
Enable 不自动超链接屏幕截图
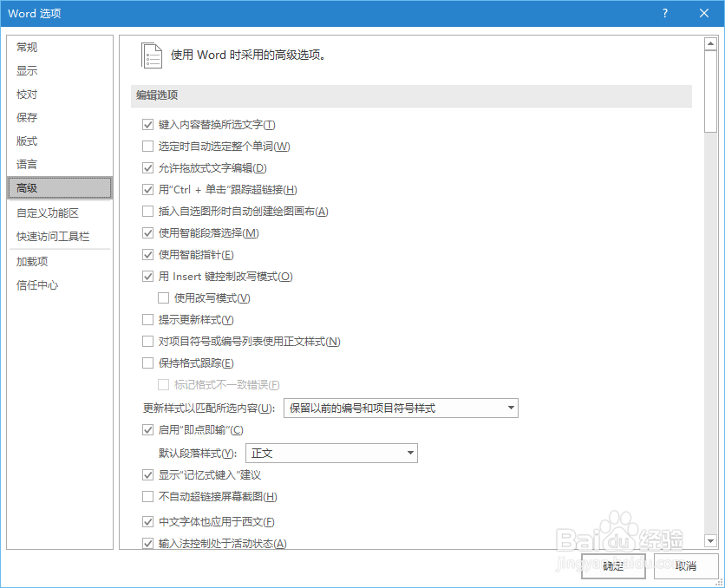coord(148,498)
